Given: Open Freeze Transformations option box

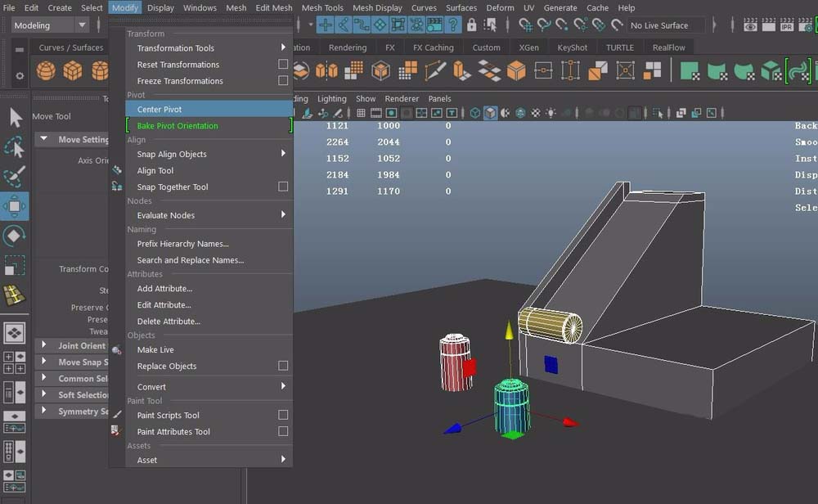Looking at the screenshot, I should [283, 81].
